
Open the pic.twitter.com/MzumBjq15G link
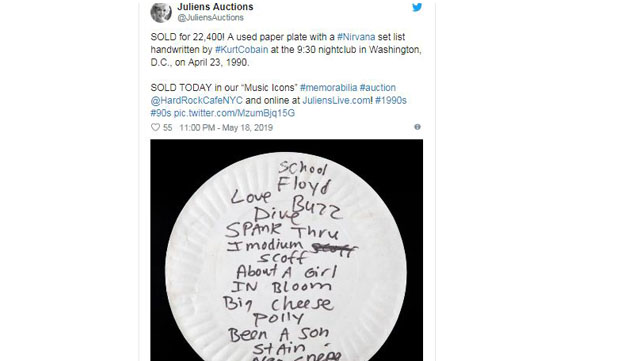click(x=234, y=113)
